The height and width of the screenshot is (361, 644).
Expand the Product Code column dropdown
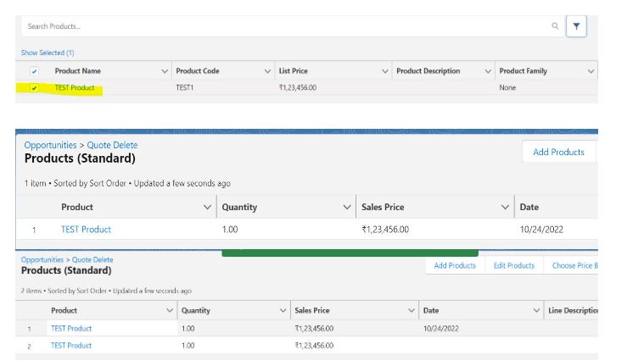(x=268, y=71)
